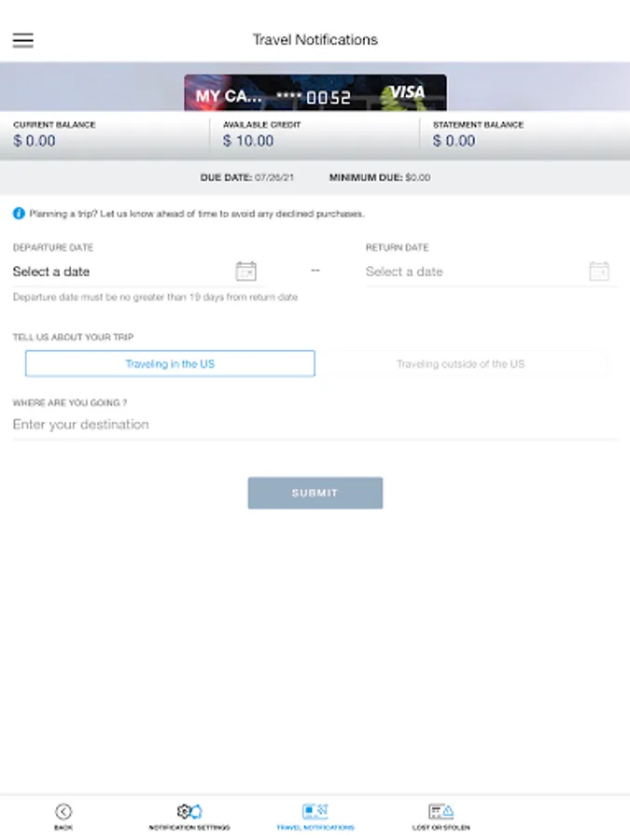This screenshot has height=840, width=630.
Task: Open the return date calendar icon
Action: click(599, 271)
